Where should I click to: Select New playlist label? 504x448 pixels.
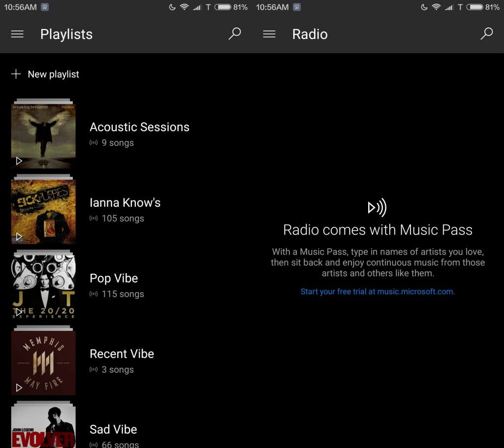tap(53, 74)
